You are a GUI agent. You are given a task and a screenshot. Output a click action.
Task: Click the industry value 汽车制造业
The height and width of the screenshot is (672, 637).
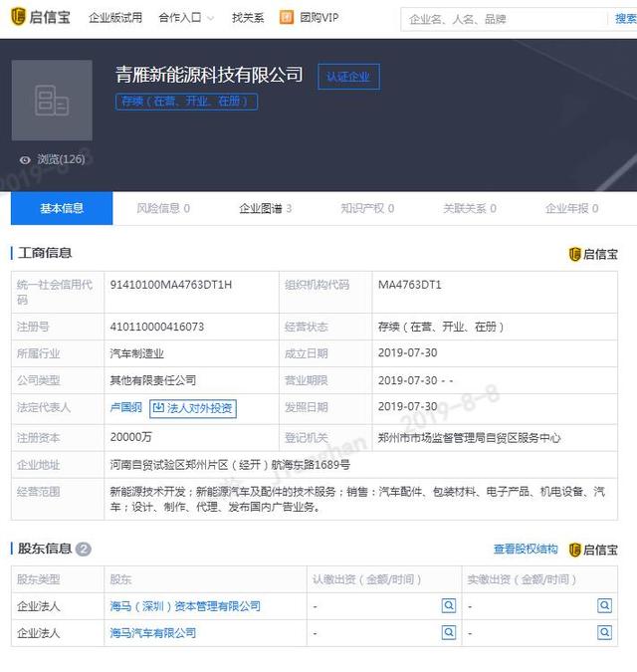[x=136, y=353]
